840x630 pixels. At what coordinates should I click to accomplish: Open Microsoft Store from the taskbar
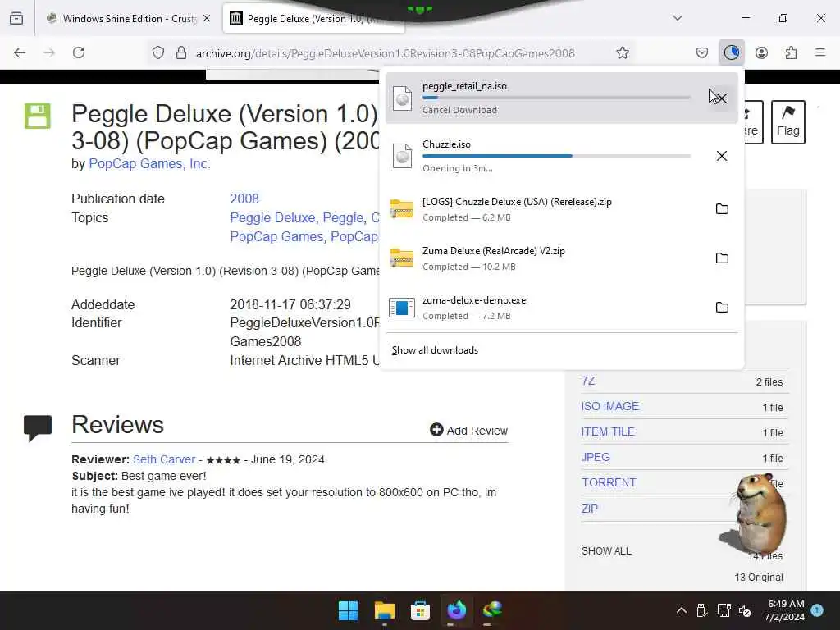(421, 610)
